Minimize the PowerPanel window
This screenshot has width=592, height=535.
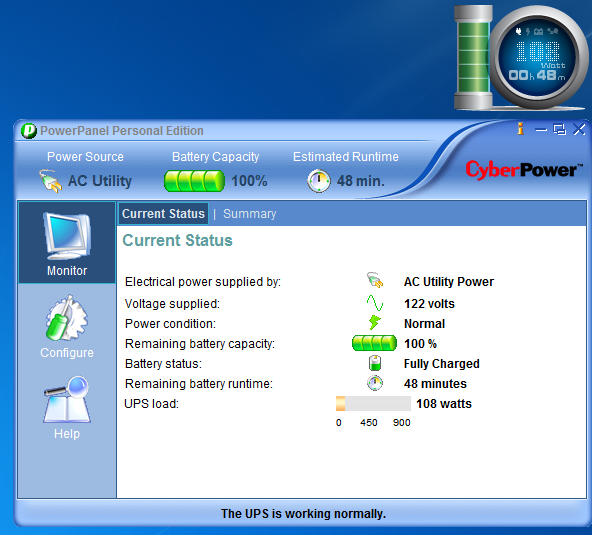point(541,130)
